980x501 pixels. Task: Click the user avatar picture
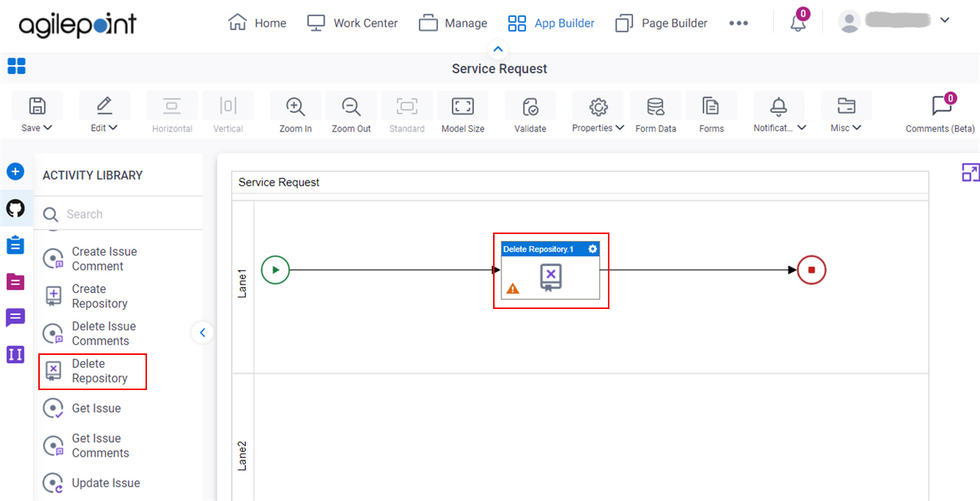(x=850, y=21)
